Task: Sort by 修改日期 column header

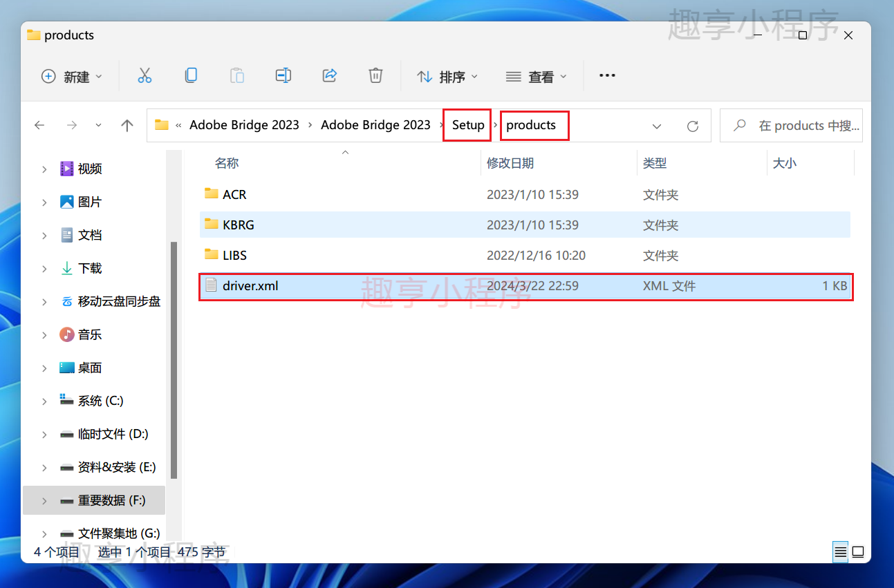Action: point(510,163)
